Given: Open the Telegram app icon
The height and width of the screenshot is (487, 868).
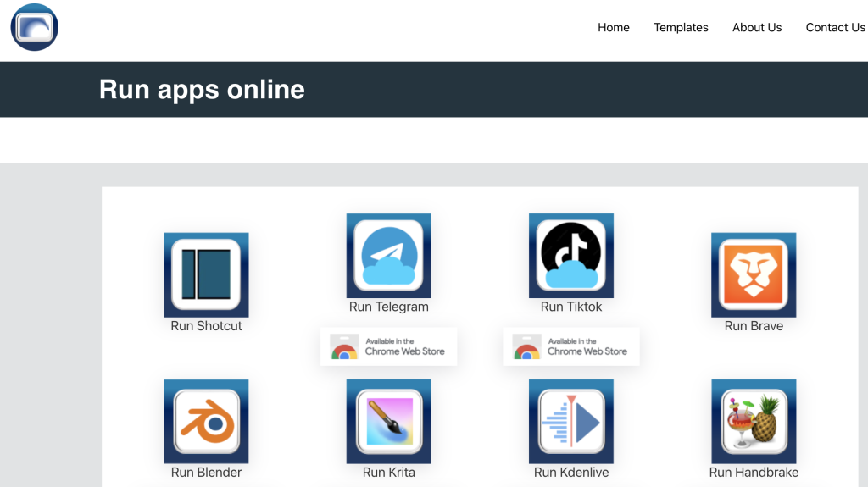Looking at the screenshot, I should pos(388,256).
